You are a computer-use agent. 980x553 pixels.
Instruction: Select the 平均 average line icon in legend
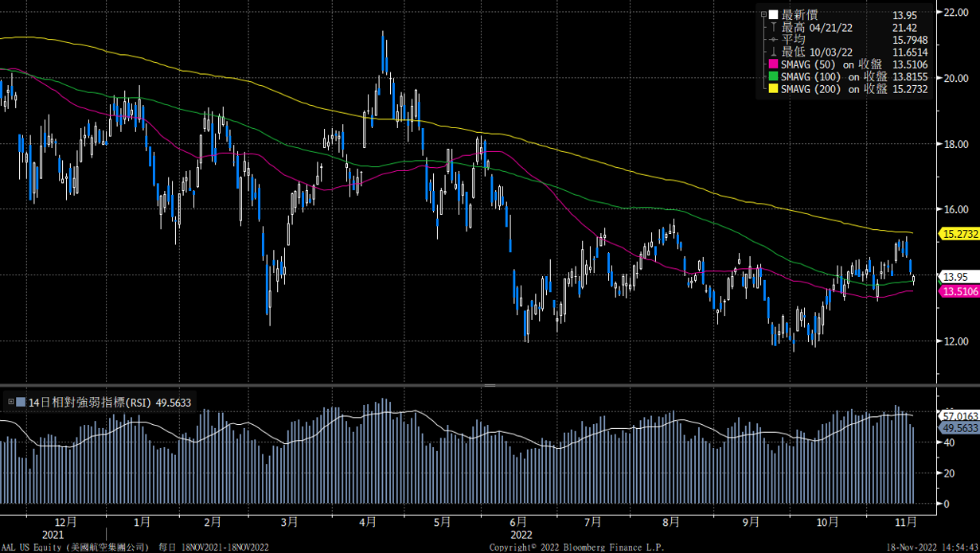point(772,38)
